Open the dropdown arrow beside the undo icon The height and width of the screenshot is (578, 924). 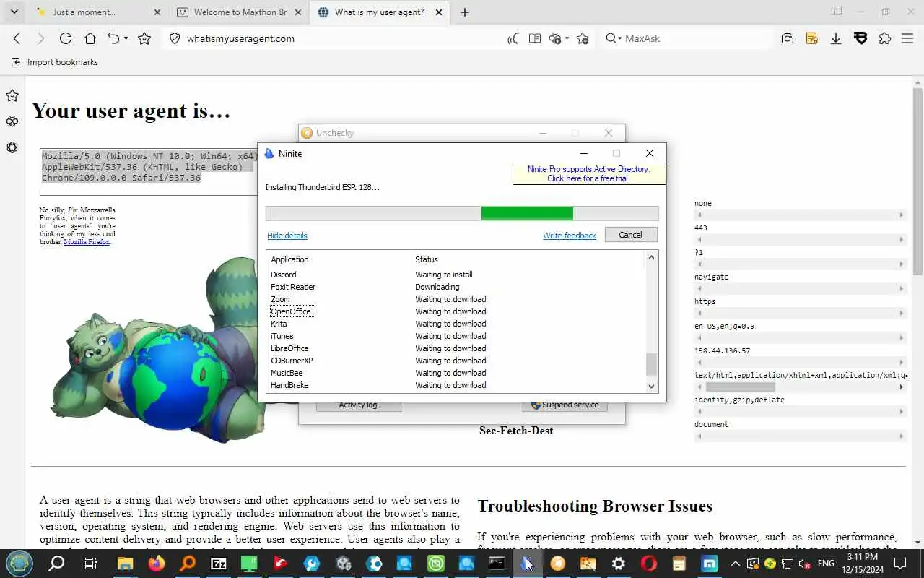click(126, 38)
